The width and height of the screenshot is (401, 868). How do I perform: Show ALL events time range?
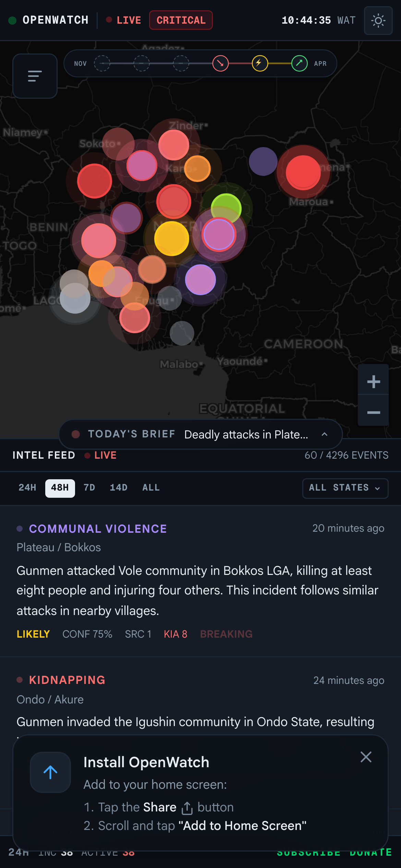click(x=151, y=487)
